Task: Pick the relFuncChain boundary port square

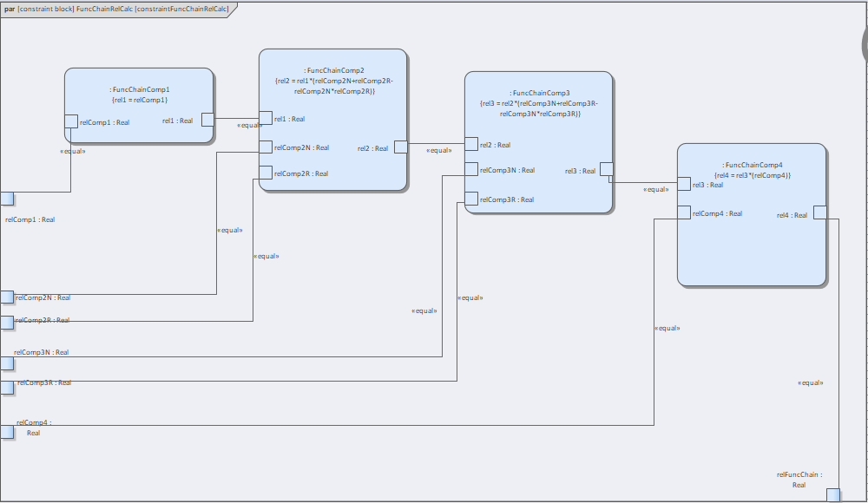Action: pyautogui.click(x=833, y=494)
